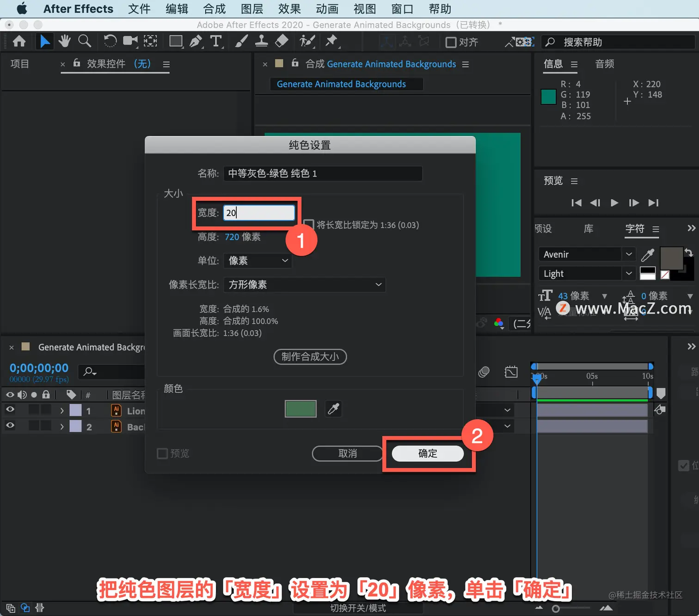699x616 pixels.
Task: Select the Clone Stamp tool
Action: pyautogui.click(x=261, y=42)
